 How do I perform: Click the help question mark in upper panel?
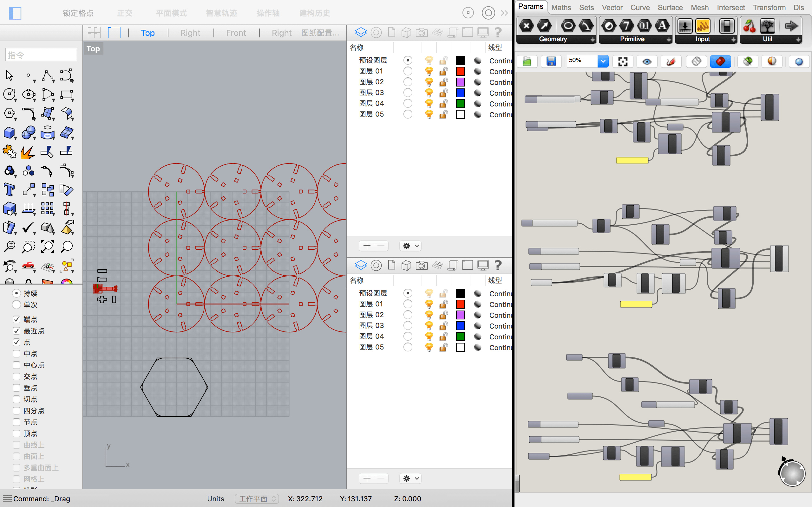498,33
